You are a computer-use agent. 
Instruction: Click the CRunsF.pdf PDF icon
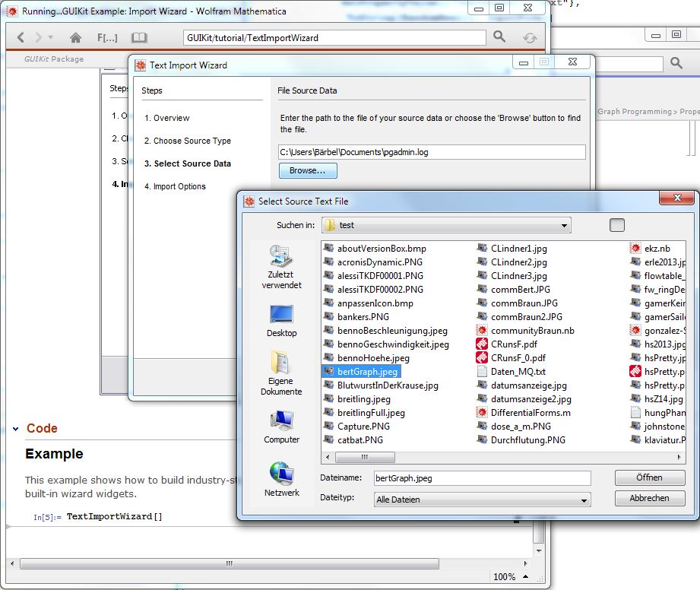pos(482,344)
